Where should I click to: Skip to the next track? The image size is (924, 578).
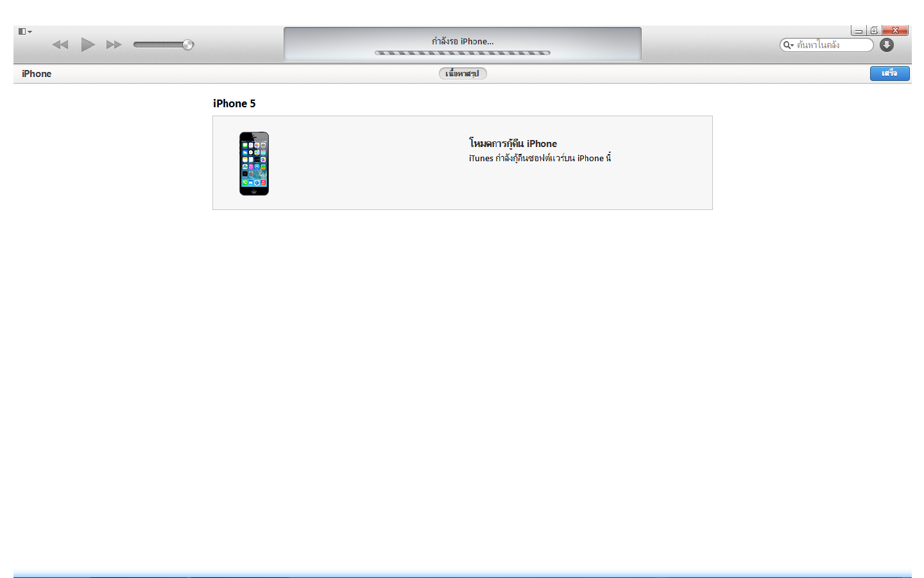pyautogui.click(x=114, y=44)
